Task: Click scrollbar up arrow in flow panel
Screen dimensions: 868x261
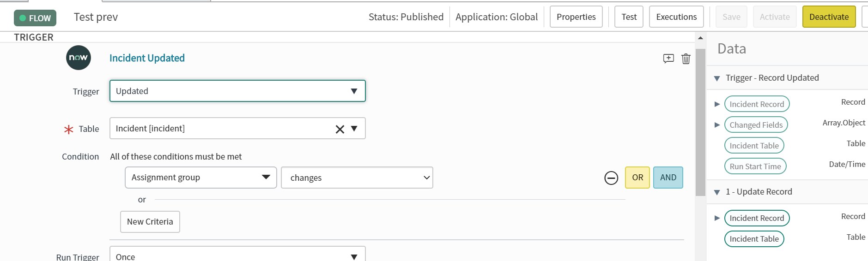Action: point(700,38)
